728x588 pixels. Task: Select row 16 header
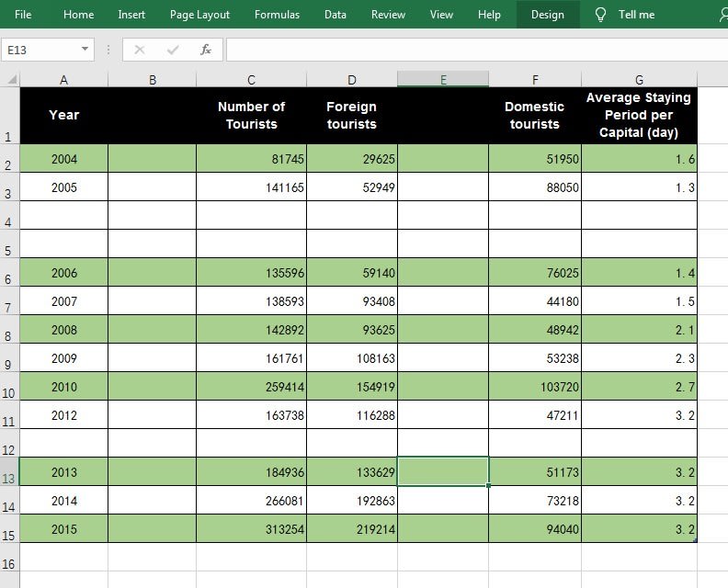(x=9, y=557)
